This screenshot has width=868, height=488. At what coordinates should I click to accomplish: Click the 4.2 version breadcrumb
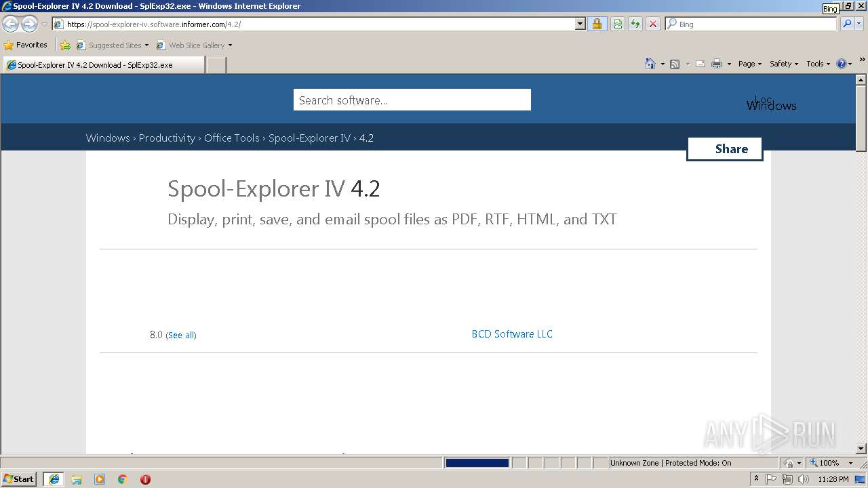[x=366, y=138]
